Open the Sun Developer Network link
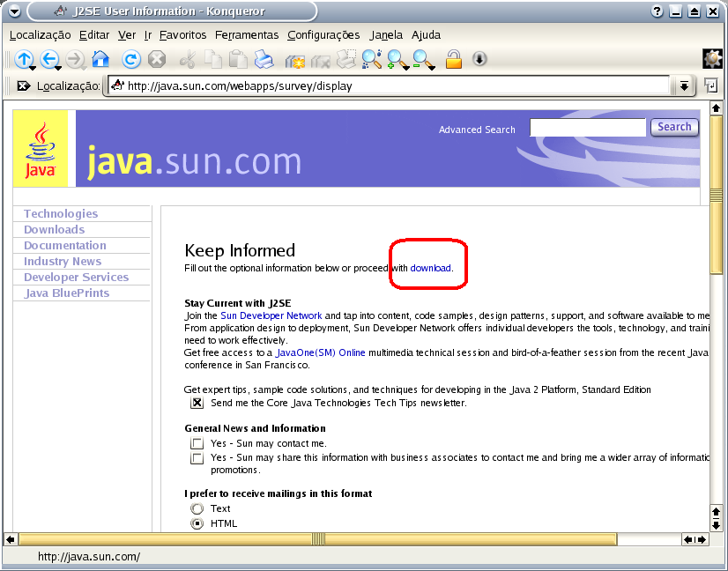 (x=271, y=315)
